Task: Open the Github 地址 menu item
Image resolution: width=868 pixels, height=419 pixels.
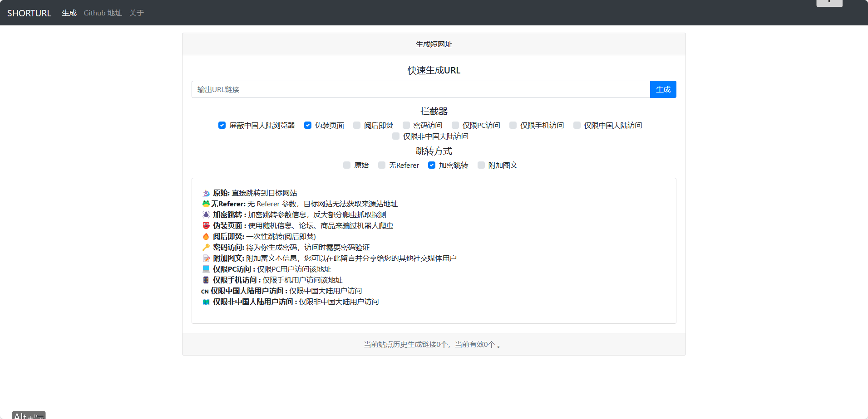Action: tap(103, 13)
